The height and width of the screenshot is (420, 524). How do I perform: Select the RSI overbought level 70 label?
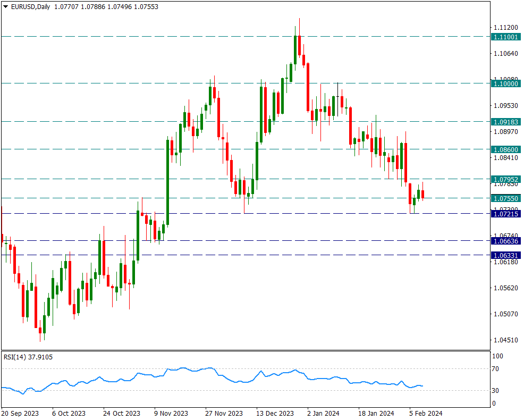(495, 369)
